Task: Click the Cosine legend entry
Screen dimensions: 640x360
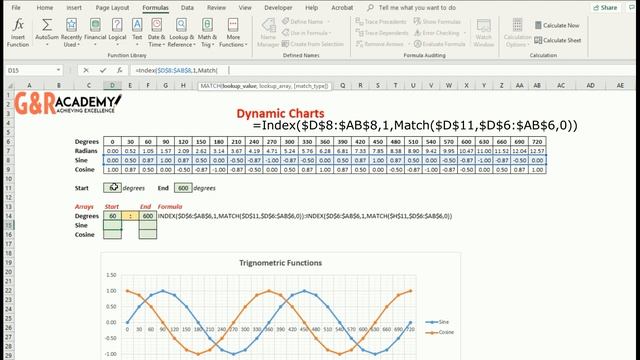Action: (x=440, y=332)
